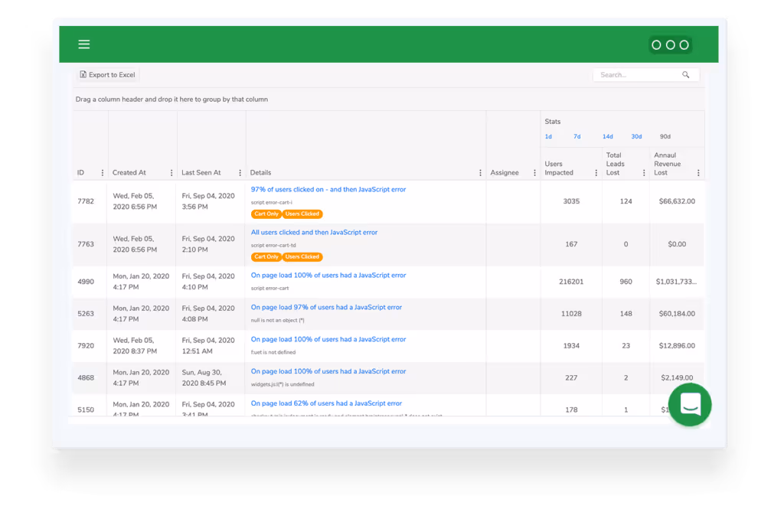This screenshot has height=532, width=784.
Task: Click the Excel icon on the Export button
Action: (x=83, y=74)
